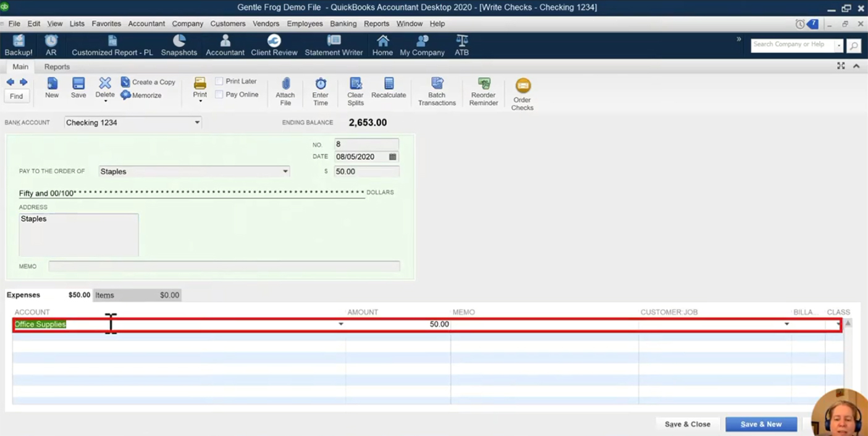
Task: Open the search scope dropdown arrow
Action: [839, 45]
